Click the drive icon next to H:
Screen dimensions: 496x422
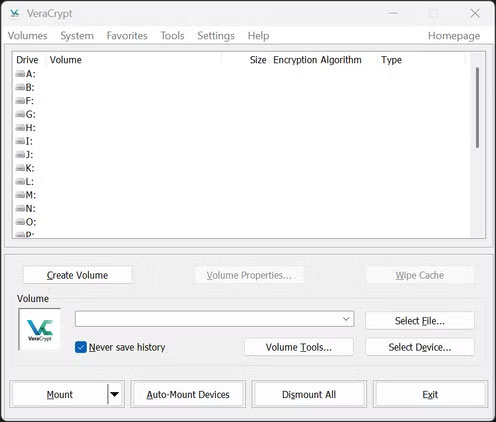pyautogui.click(x=20, y=128)
